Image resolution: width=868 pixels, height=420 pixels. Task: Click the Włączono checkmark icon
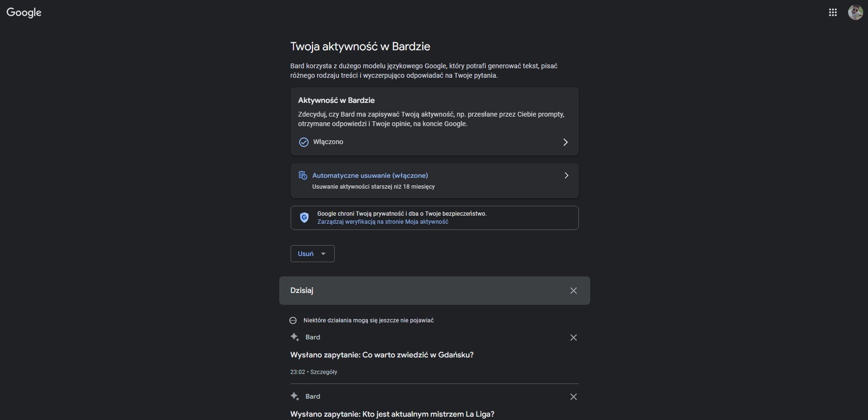point(304,142)
